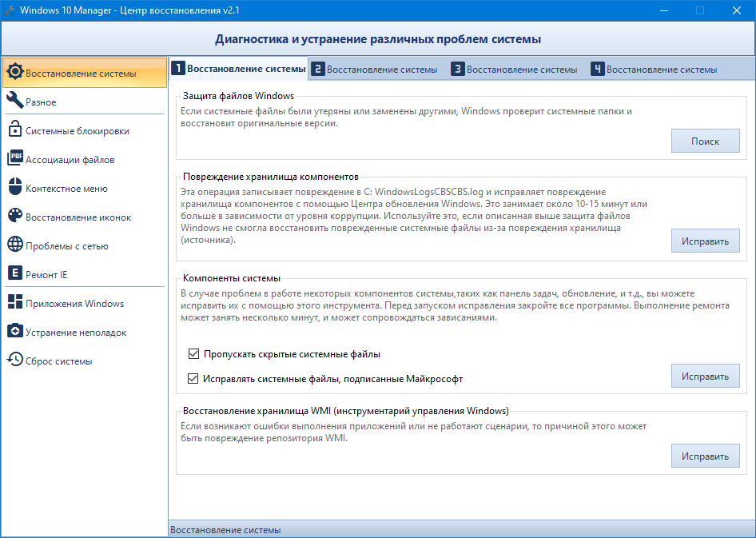
Task: Select Ассоциации файлов sidebar item
Action: pyautogui.click(x=85, y=159)
